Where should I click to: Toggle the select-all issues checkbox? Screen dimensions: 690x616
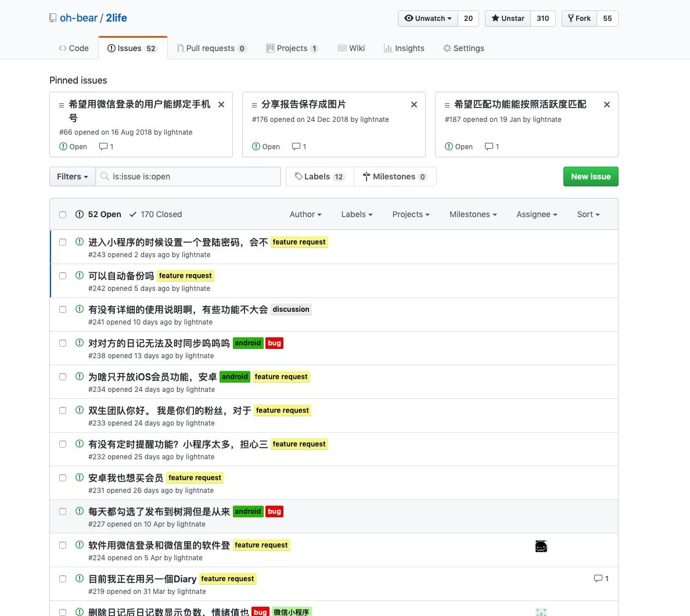coord(63,215)
